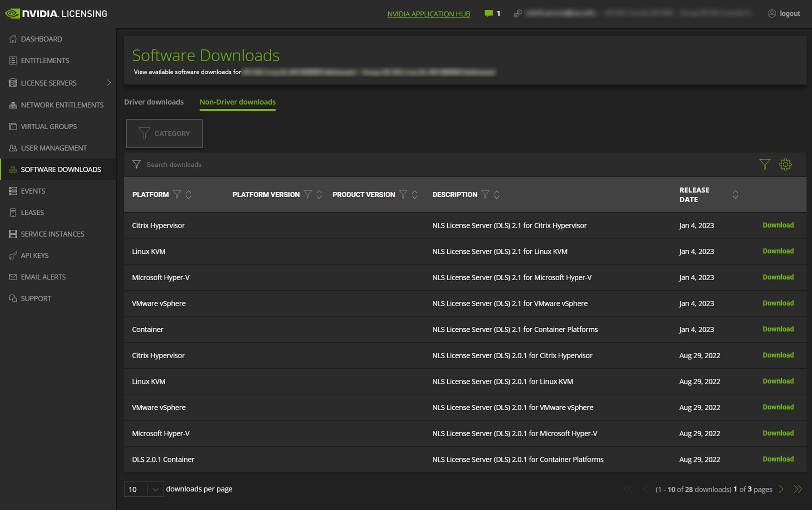Click the Service Instances sidebar icon
812x510 pixels.
(13, 234)
